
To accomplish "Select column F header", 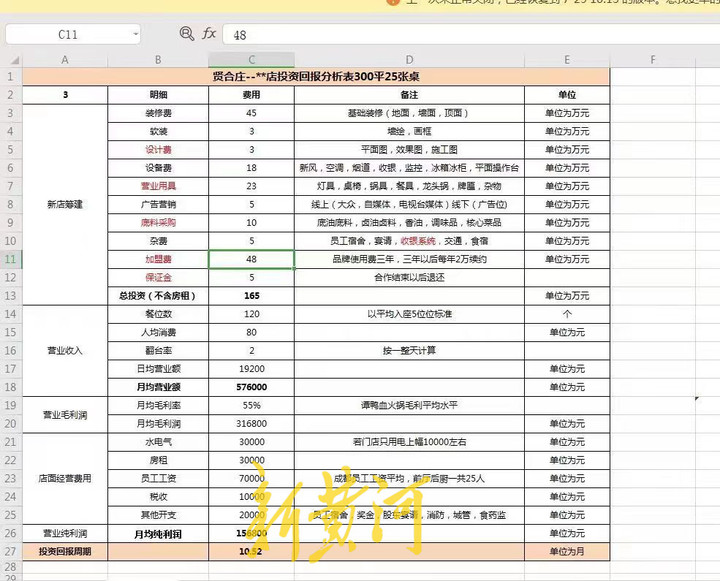I will coord(652,60).
